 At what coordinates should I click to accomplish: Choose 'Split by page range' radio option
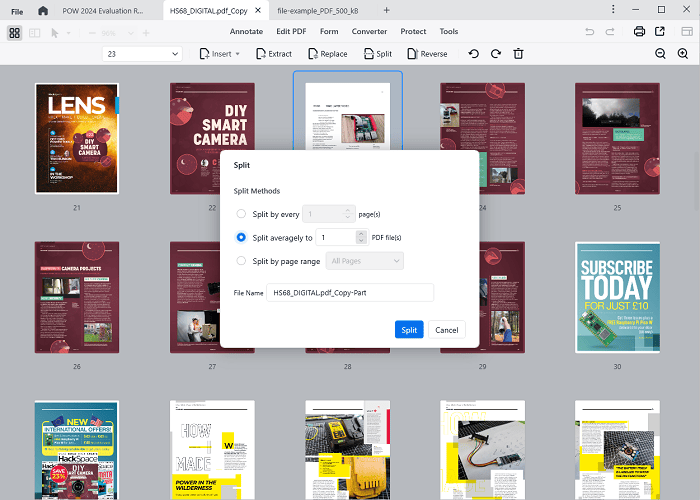click(241, 261)
